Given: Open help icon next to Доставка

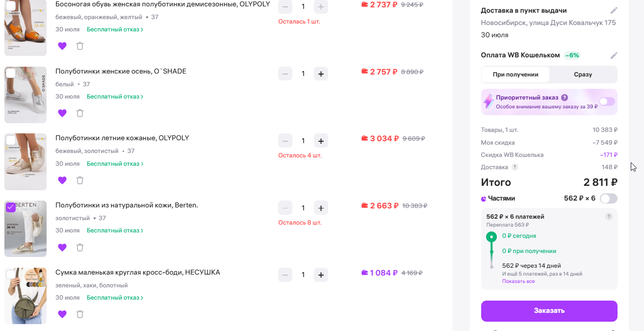Looking at the screenshot, I should point(515,167).
